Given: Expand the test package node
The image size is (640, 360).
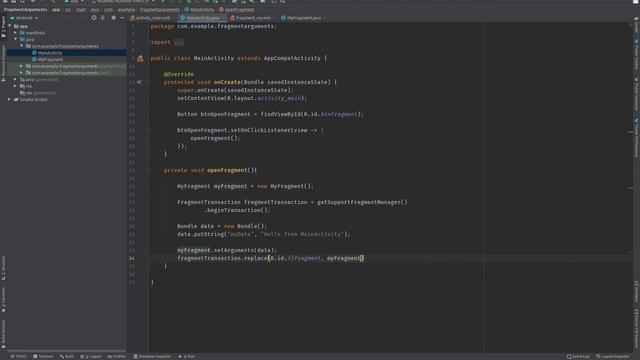Looking at the screenshot, I should (22, 73).
